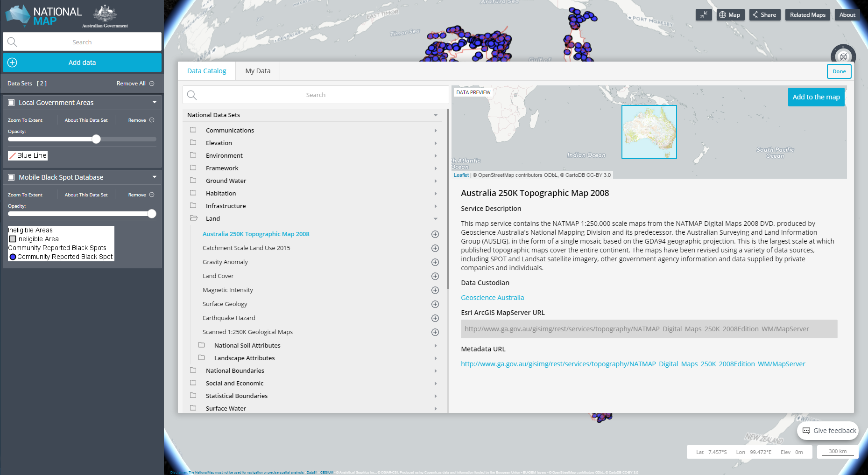
Task: Click the Elevation folder icon
Action: click(x=193, y=142)
